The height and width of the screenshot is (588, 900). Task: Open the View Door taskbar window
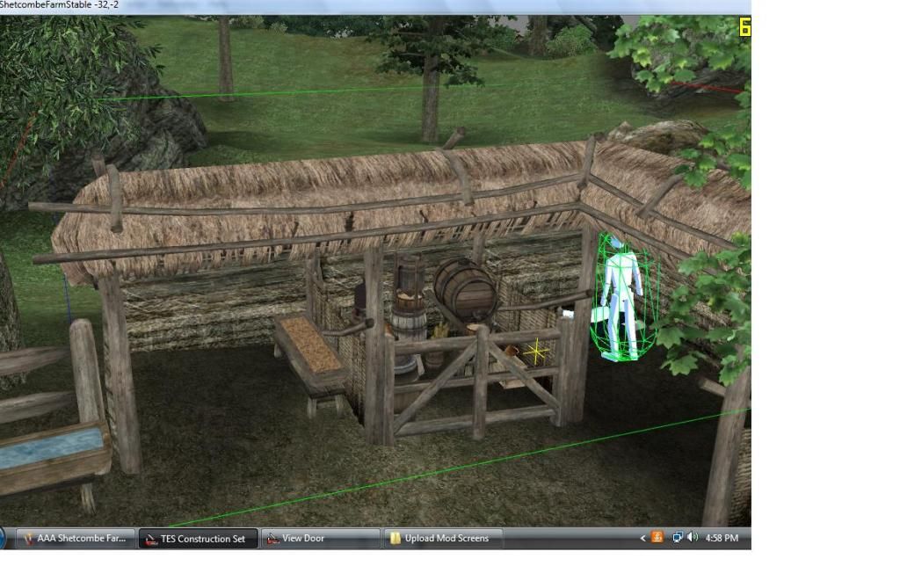320,539
